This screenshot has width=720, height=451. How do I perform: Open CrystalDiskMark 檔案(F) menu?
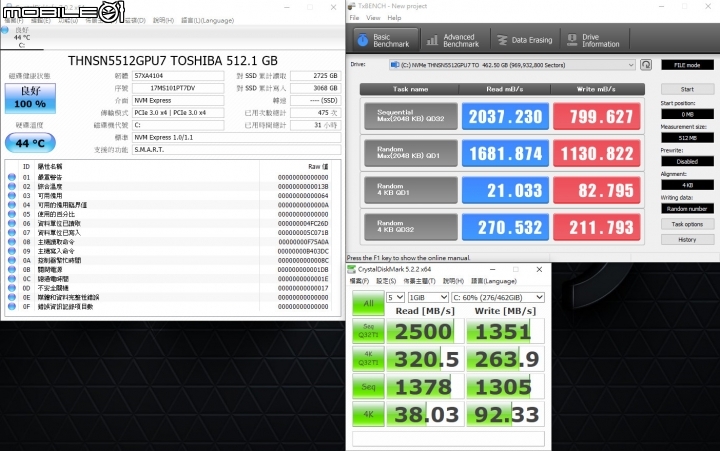359,281
